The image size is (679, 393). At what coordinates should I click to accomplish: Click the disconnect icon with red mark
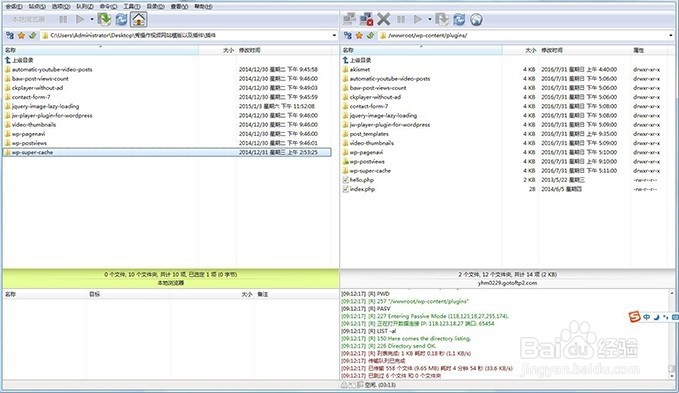(x=366, y=19)
